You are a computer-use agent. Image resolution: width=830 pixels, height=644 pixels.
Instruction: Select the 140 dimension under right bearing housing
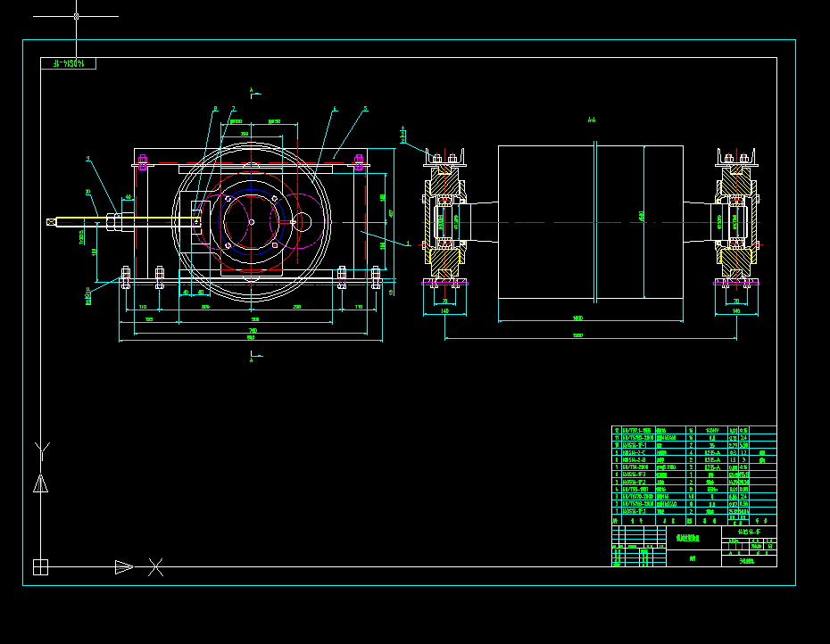pos(736,310)
